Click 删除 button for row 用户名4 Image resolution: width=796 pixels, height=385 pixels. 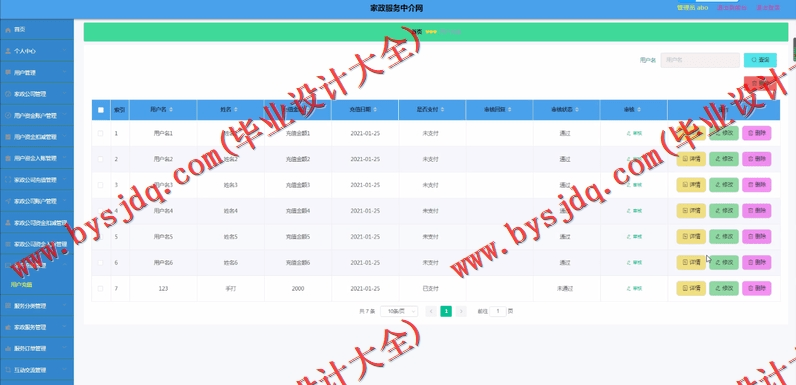[x=756, y=211]
